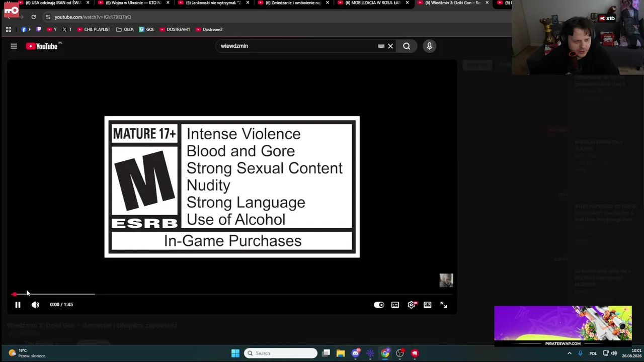Toggle the autoplay switch

coord(379,305)
